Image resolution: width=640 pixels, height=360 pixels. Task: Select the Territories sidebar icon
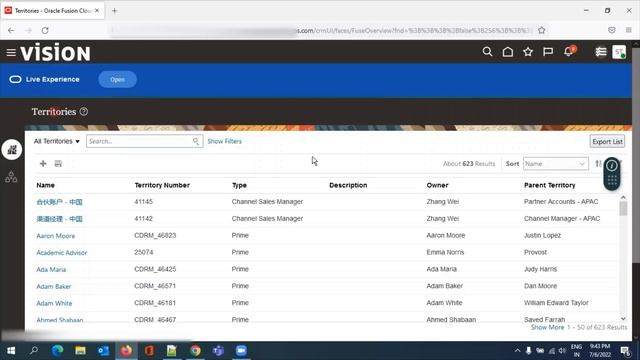pyautogui.click(x=11, y=149)
